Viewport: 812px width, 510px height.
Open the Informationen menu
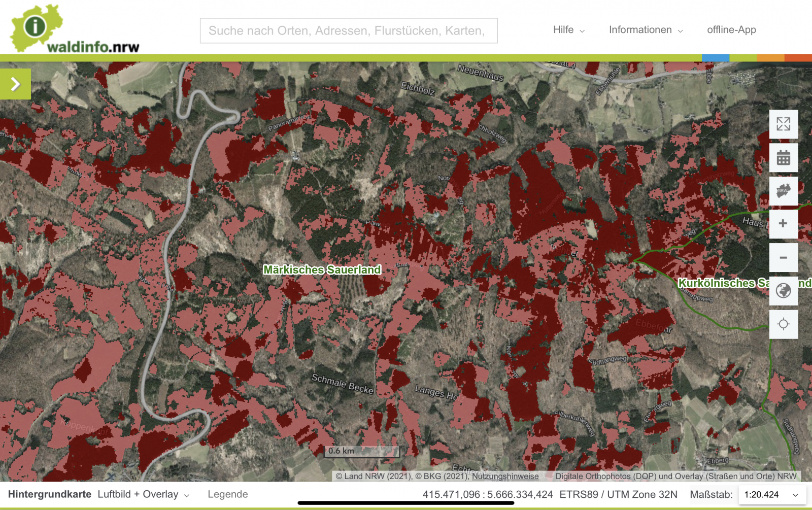click(x=646, y=30)
